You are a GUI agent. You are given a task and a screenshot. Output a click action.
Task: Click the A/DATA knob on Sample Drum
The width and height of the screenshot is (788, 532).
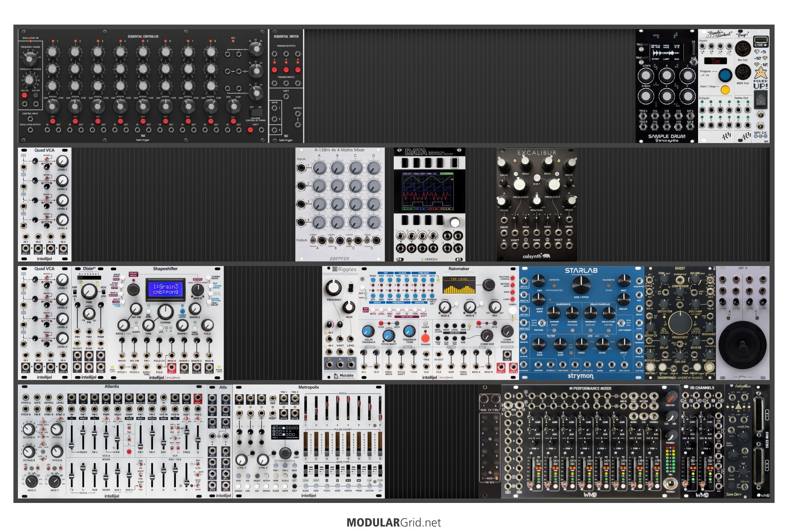pos(646,76)
